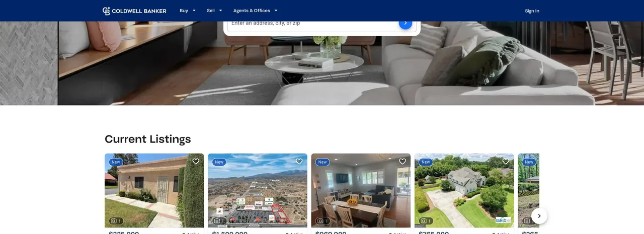The image size is (644, 234).
Task: Expand the Sell dropdown arrow
Action: tap(220, 11)
